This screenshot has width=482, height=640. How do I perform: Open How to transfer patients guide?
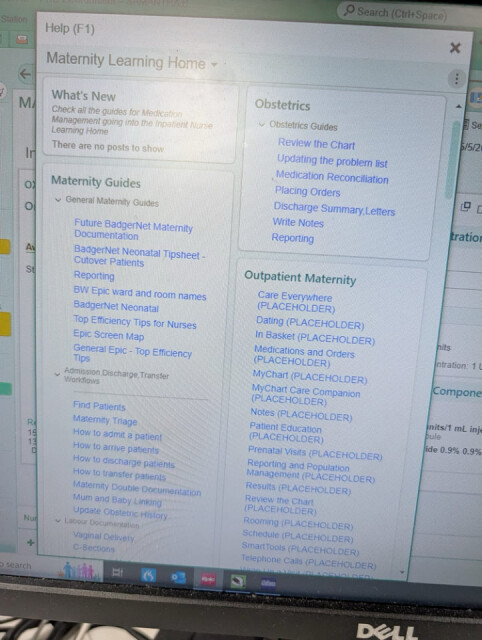tap(119, 474)
